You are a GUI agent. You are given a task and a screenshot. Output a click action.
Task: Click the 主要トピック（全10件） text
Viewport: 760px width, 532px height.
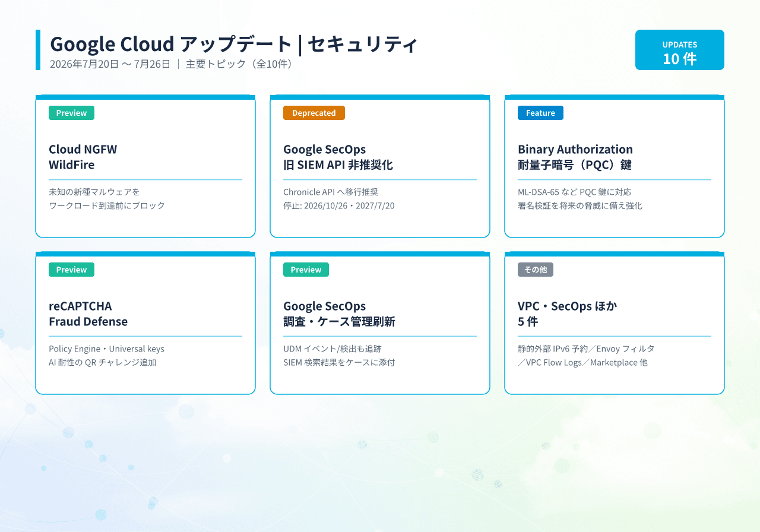pos(241,64)
